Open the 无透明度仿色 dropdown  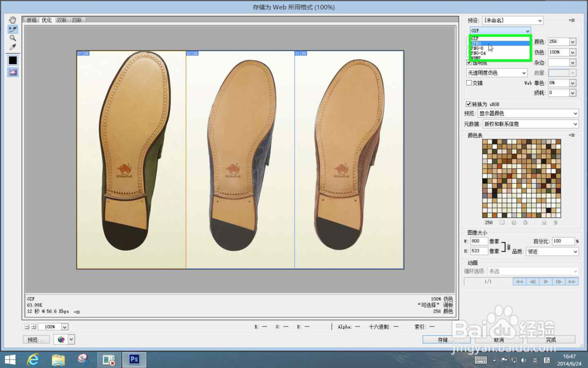click(x=496, y=73)
